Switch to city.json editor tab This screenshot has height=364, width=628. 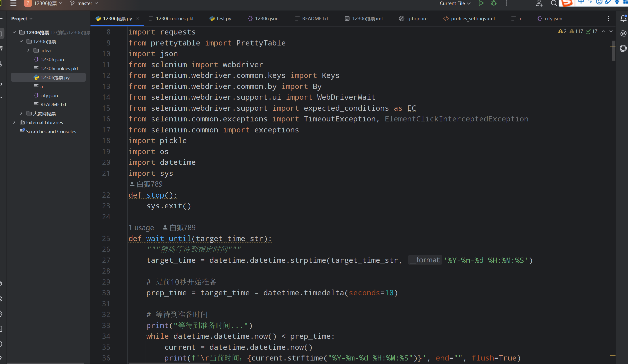[550, 18]
